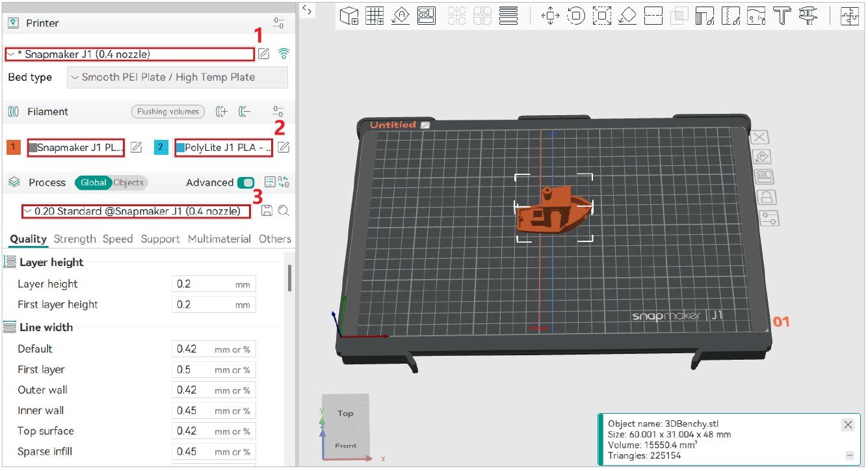Viewport: 868px width, 471px height.
Task: Search process settings with magnifier icon
Action: (283, 211)
